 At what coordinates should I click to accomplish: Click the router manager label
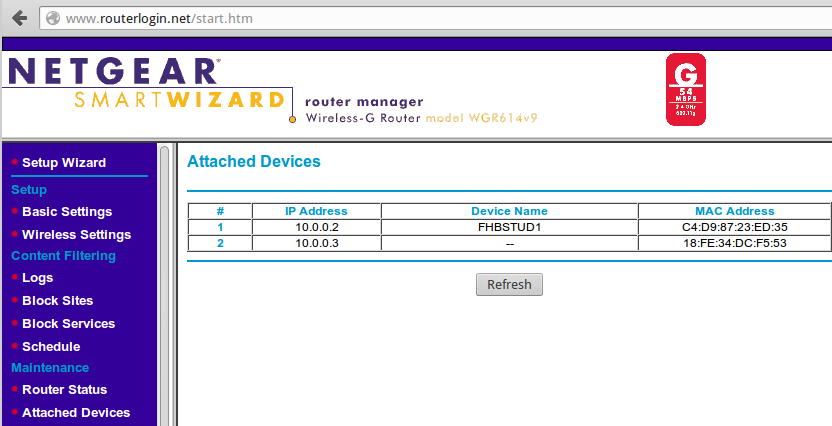(364, 101)
